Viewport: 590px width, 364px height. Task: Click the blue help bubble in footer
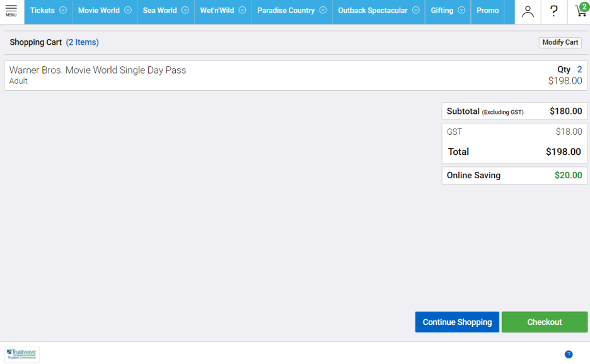569,354
